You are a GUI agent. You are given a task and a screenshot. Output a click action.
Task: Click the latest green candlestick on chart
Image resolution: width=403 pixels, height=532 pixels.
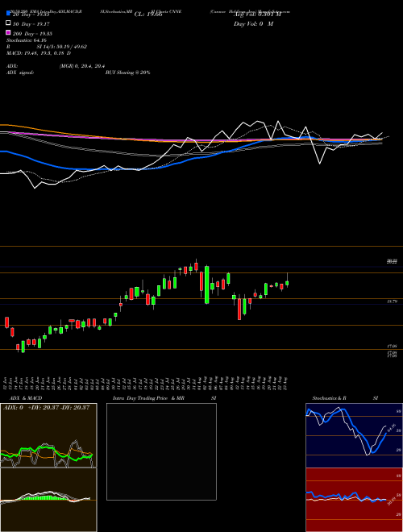(x=287, y=283)
